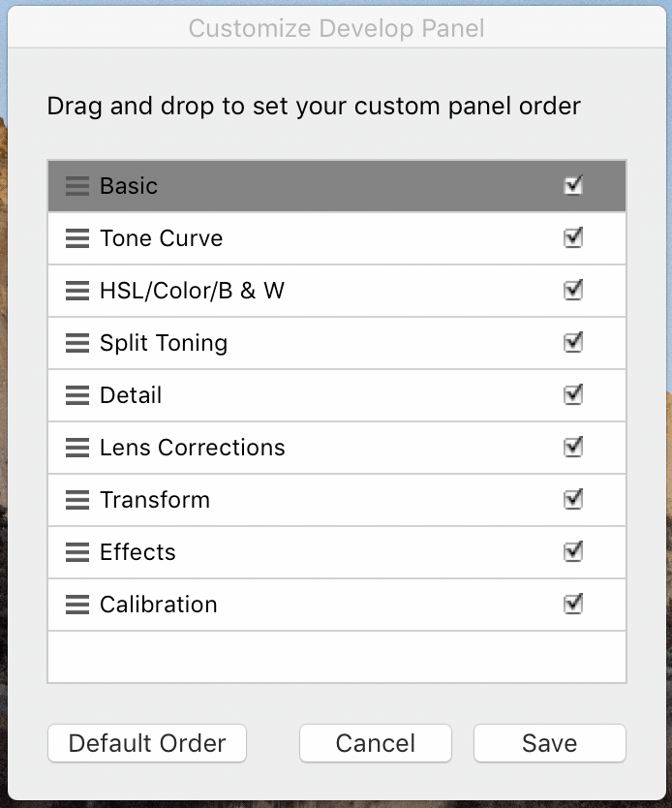
Task: Turn off the Effects panel checkbox
Action: 573,552
